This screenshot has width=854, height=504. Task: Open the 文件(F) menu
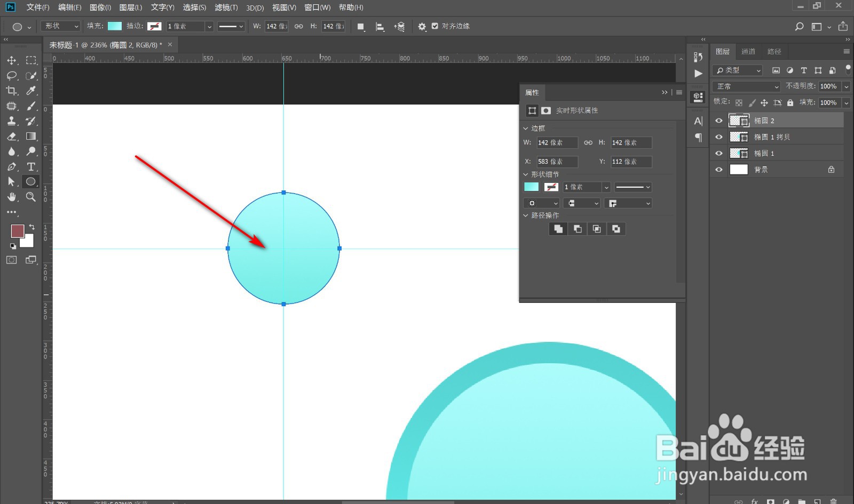point(37,7)
